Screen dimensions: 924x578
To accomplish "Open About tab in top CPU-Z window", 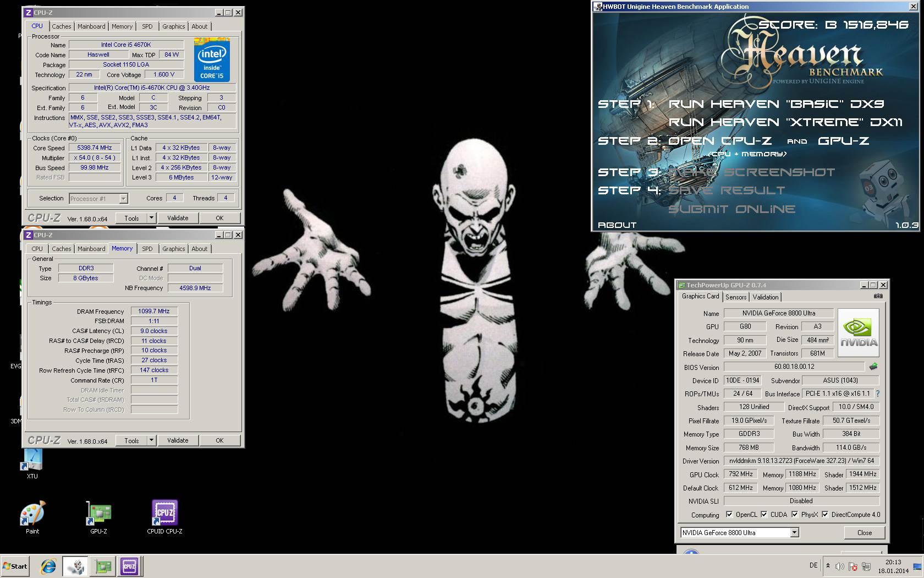I will click(200, 26).
